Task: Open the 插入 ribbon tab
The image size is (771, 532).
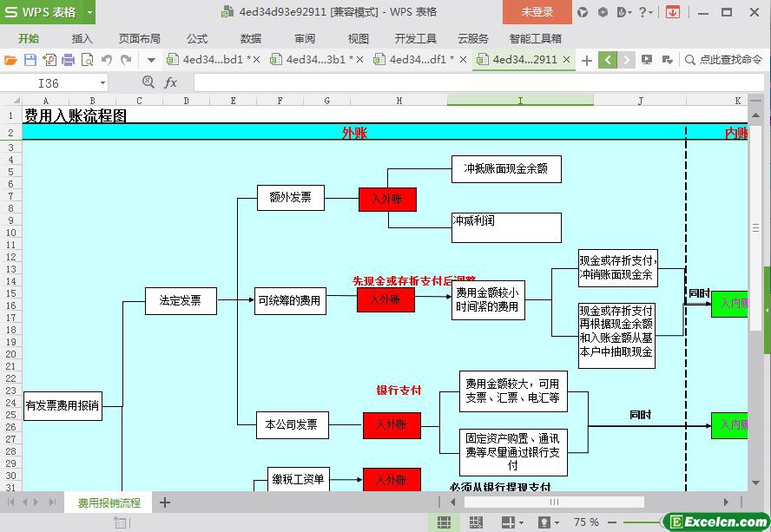Action: [82, 38]
